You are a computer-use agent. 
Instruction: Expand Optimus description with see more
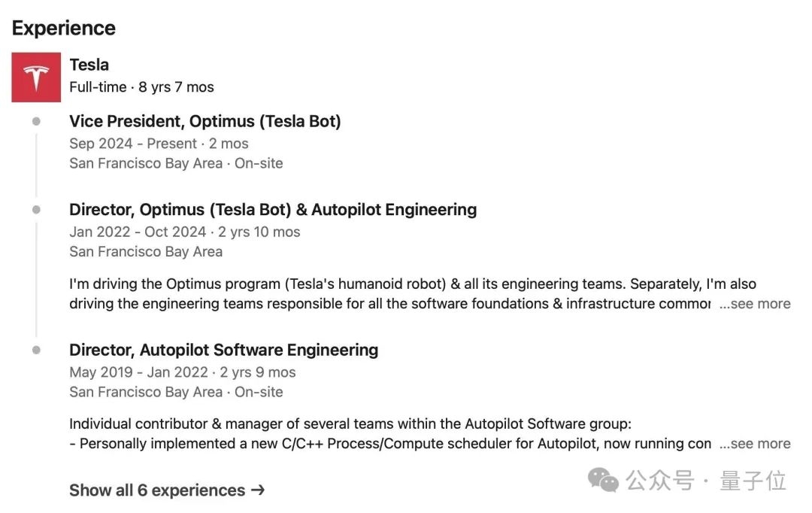point(755,304)
